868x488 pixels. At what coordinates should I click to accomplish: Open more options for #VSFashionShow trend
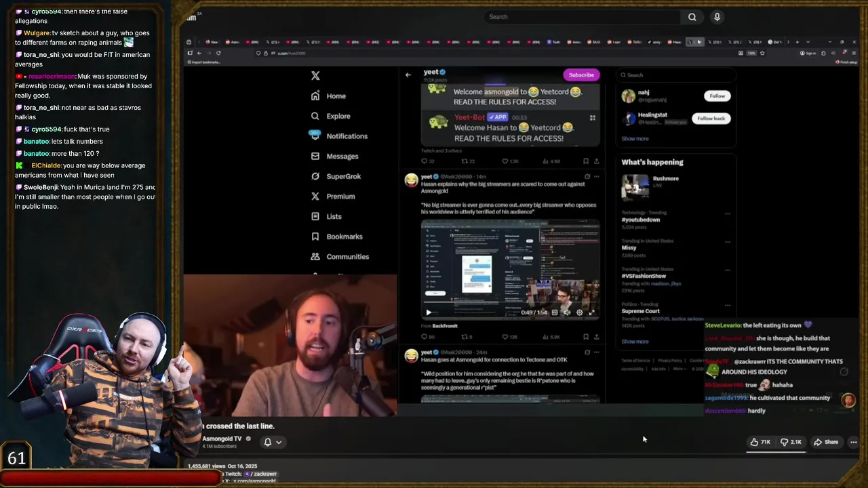click(x=728, y=270)
